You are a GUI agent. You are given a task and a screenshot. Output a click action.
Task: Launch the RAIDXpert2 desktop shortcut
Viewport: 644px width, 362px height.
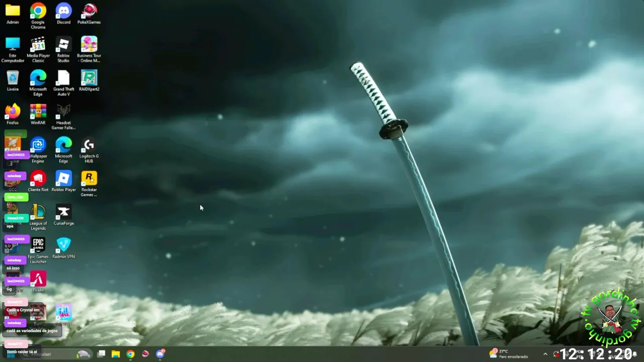point(89,81)
